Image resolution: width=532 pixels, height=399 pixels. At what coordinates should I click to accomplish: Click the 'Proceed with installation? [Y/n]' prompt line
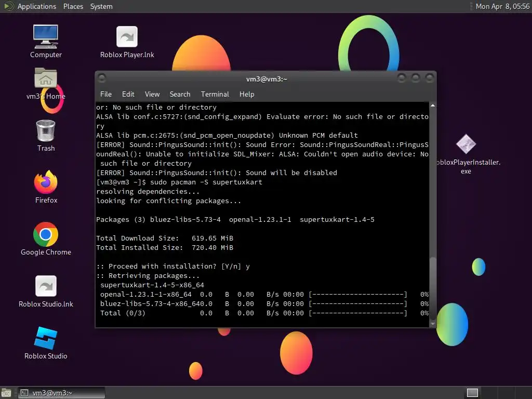173,267
